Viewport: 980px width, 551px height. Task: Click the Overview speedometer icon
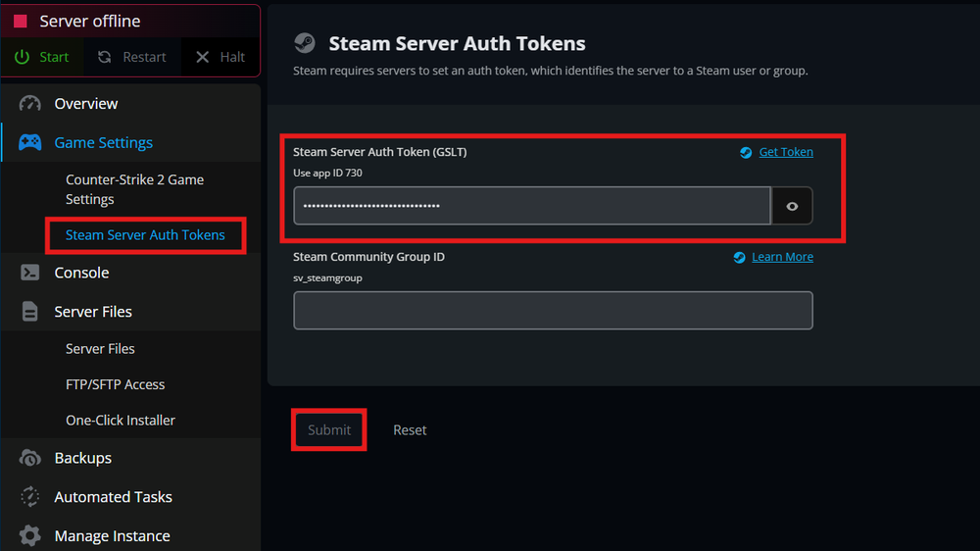(29, 104)
